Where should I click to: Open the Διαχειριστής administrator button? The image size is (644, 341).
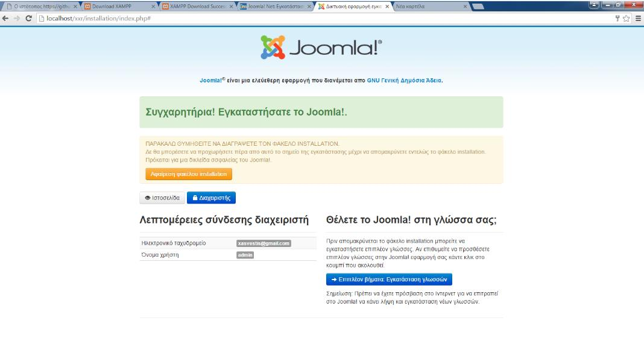pyautogui.click(x=211, y=198)
